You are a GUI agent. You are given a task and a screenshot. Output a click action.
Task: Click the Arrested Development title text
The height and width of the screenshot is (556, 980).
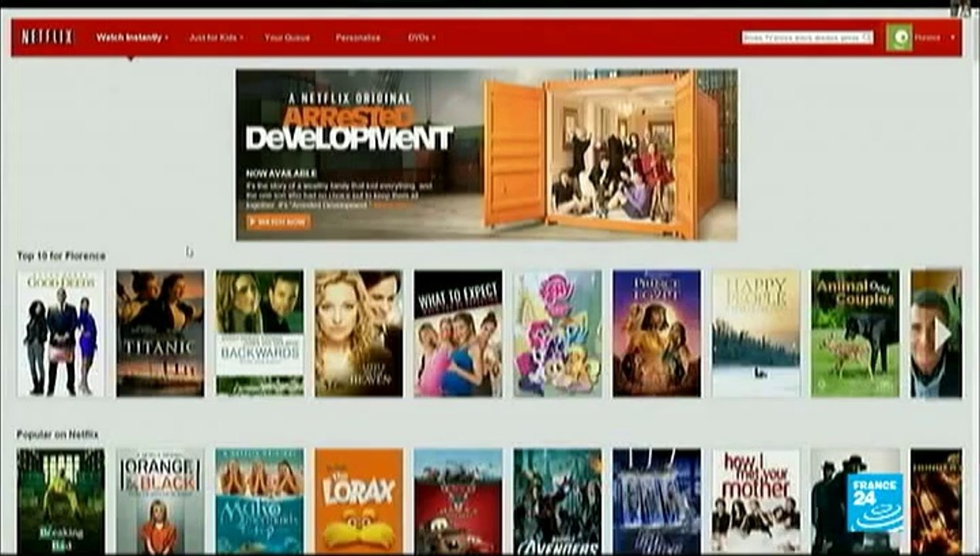tap(349, 128)
